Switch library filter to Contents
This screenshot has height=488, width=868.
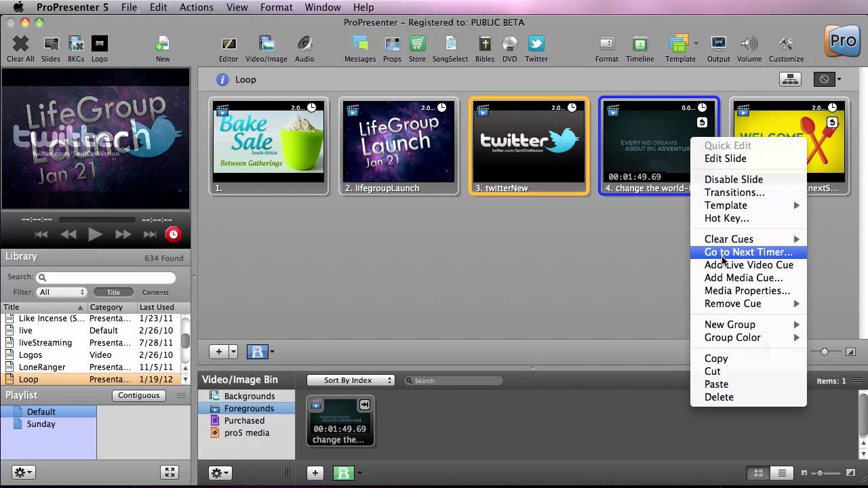pos(155,292)
